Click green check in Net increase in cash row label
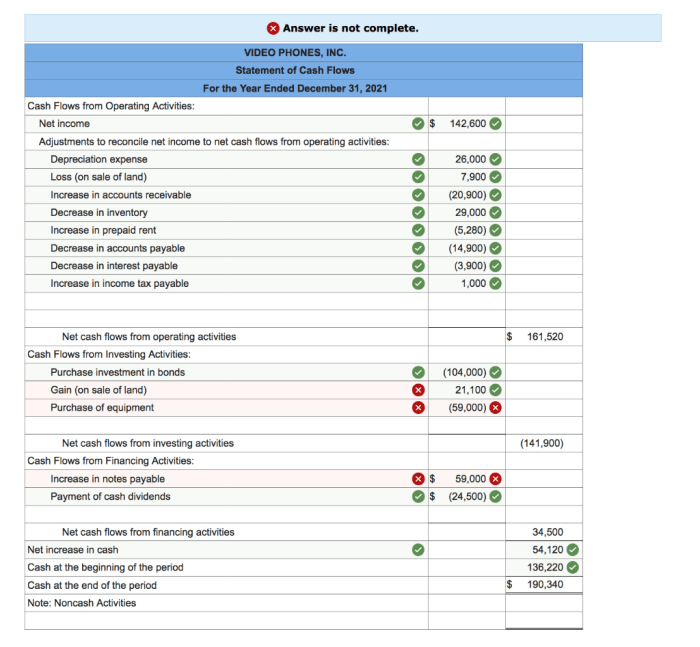 point(418,550)
